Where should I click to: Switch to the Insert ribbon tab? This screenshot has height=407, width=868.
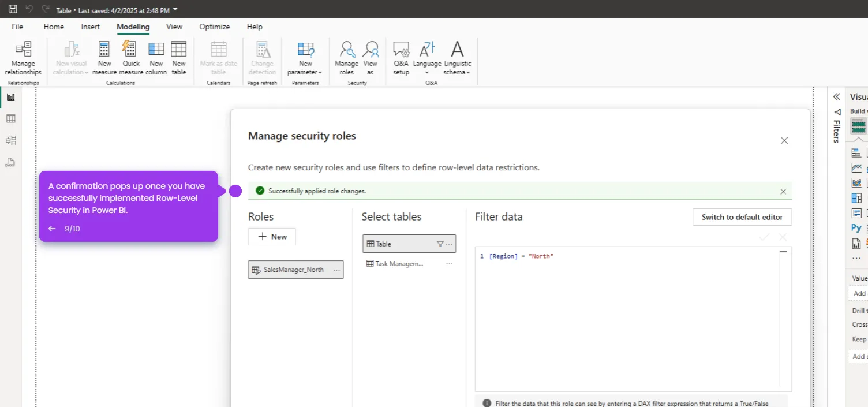point(90,27)
